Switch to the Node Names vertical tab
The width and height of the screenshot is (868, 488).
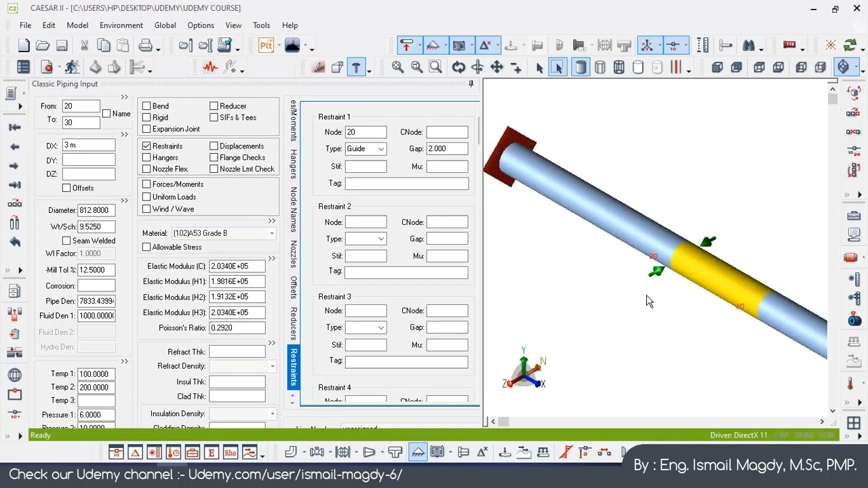293,209
